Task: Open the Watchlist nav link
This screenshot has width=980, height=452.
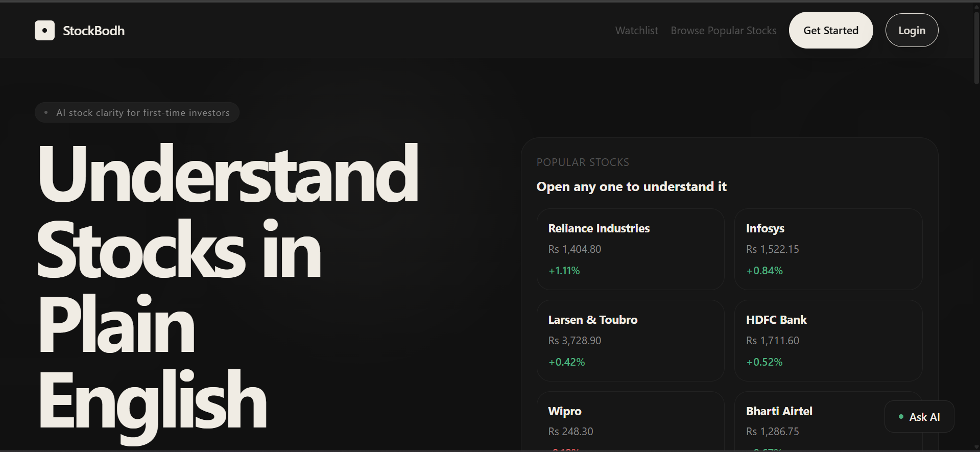Action: pyautogui.click(x=636, y=31)
